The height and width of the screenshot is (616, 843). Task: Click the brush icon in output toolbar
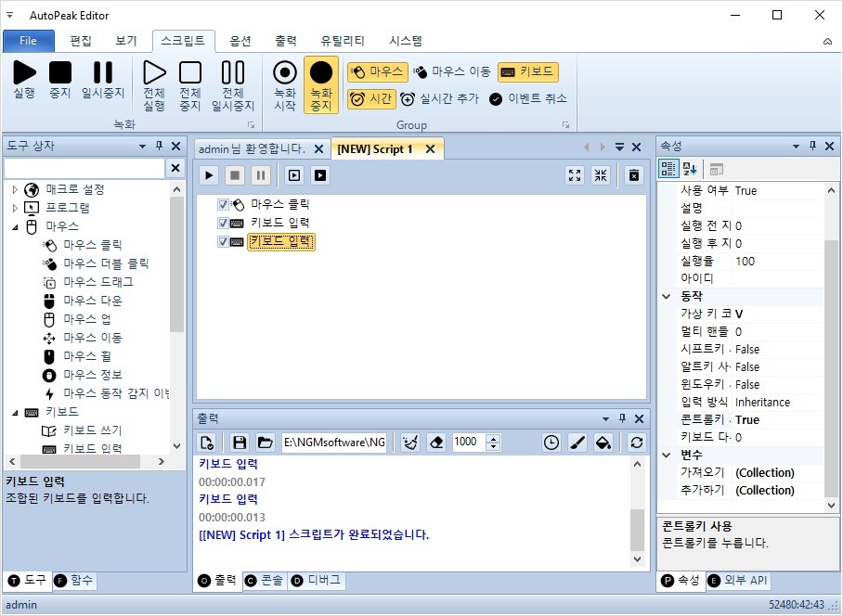pyautogui.click(x=577, y=443)
